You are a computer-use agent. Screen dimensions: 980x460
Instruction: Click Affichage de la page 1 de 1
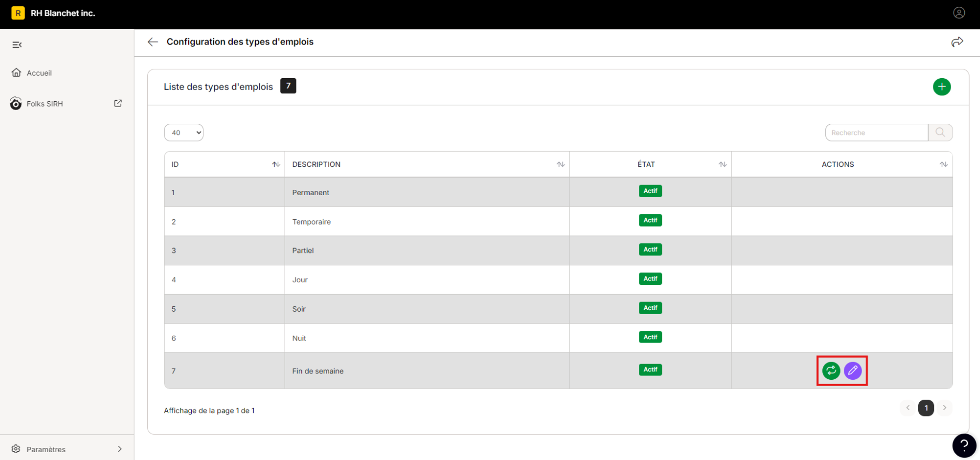click(x=209, y=411)
